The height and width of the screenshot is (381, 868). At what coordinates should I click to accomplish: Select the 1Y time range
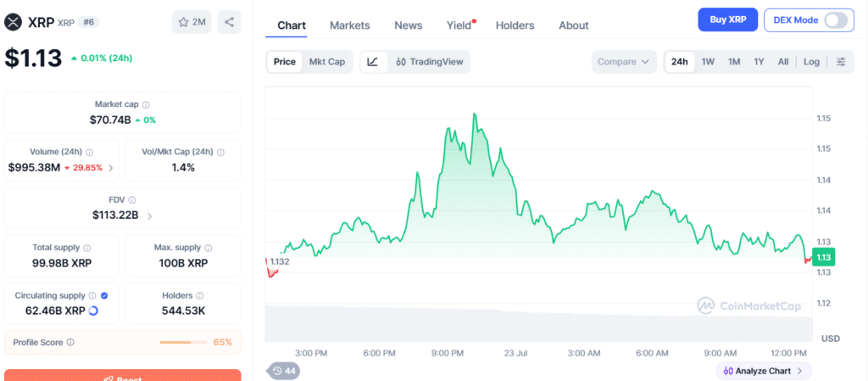759,61
